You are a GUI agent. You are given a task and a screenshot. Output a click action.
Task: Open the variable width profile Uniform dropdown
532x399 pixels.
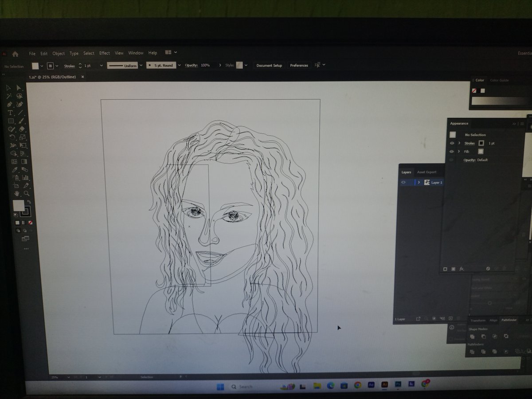click(x=141, y=65)
